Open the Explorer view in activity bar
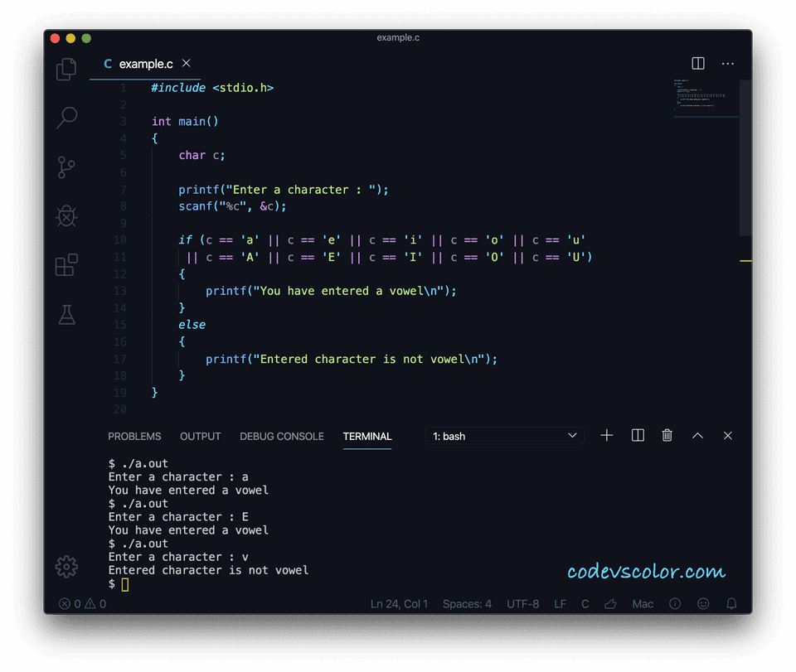 (66, 70)
